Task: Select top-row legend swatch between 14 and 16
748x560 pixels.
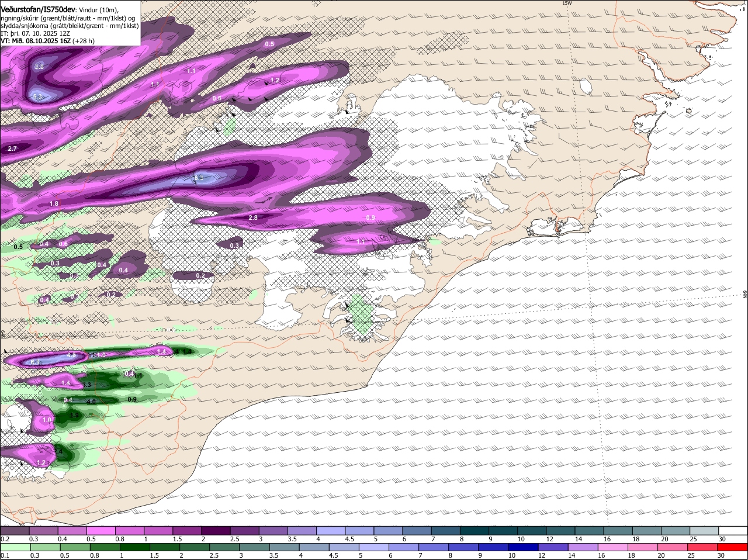Action: pos(590,530)
